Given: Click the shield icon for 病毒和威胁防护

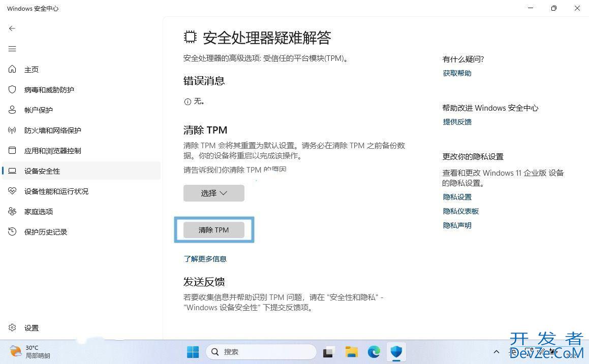Looking at the screenshot, I should pyautogui.click(x=12, y=89).
